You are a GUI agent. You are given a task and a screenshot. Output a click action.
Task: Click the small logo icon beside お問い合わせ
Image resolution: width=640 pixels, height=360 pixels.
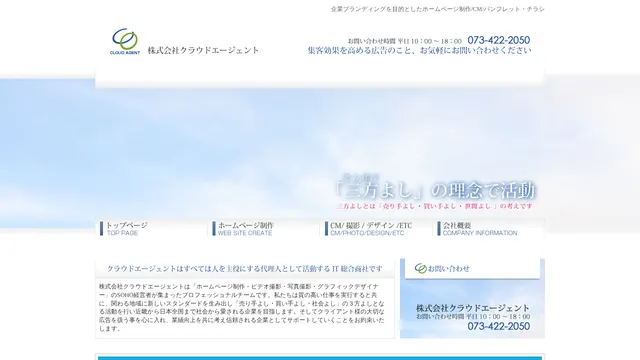(421, 268)
